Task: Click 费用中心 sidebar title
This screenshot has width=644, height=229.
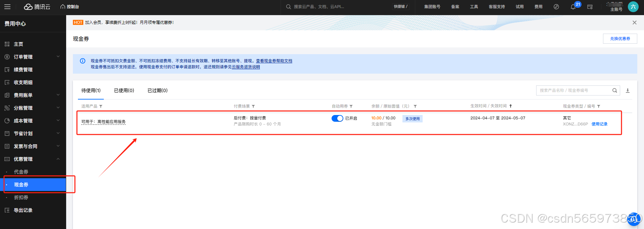Action: pyautogui.click(x=15, y=24)
